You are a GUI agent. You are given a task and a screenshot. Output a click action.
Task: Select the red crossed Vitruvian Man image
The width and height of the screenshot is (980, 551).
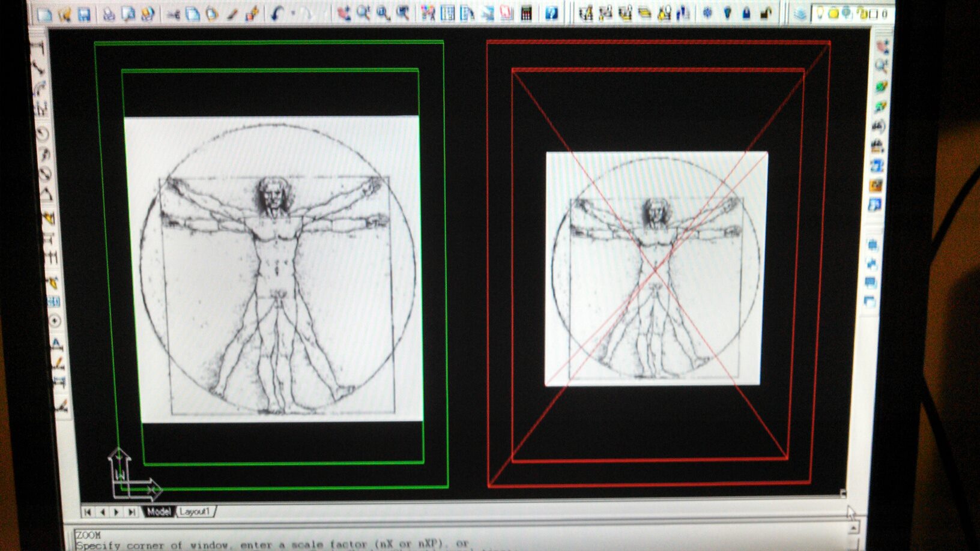(656, 269)
